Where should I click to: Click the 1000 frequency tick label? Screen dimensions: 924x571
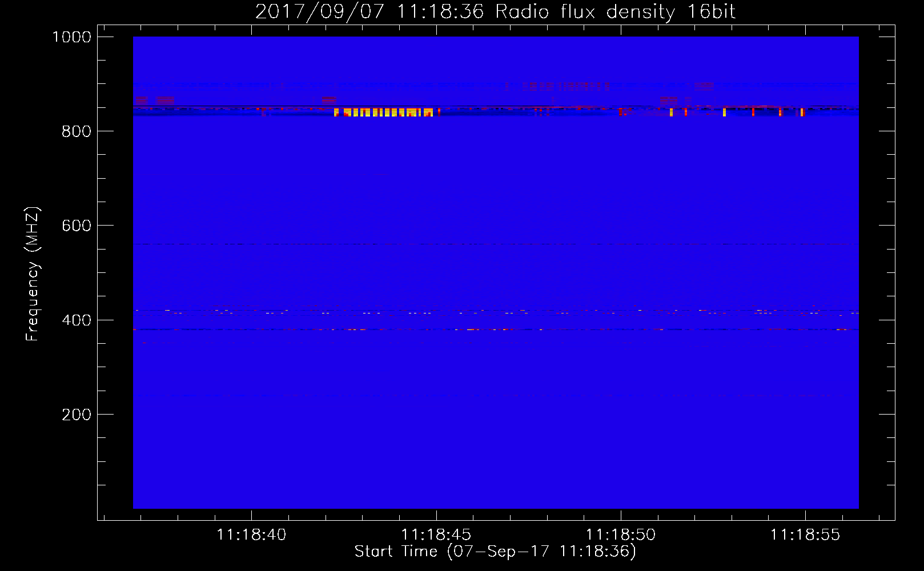pos(72,37)
